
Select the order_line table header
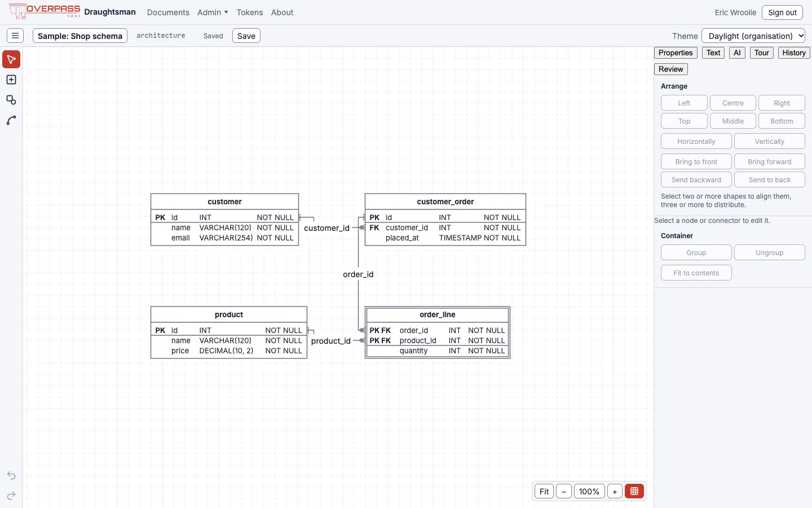pos(438,314)
